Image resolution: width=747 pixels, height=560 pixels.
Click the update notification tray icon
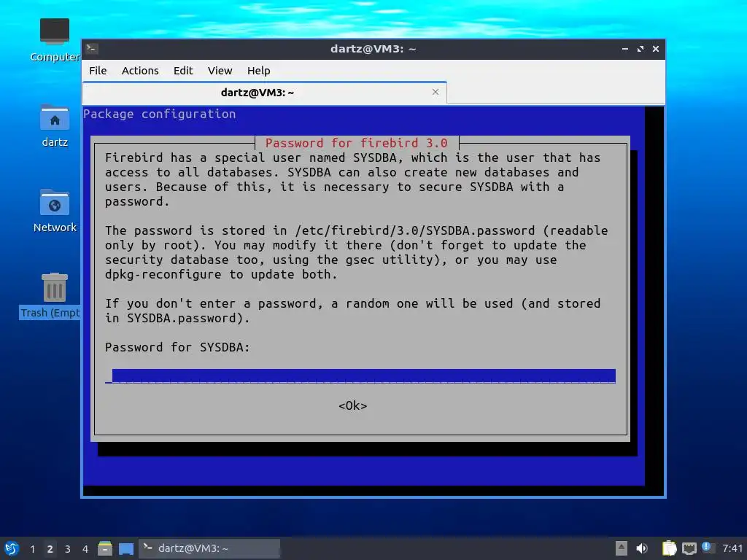tap(708, 548)
